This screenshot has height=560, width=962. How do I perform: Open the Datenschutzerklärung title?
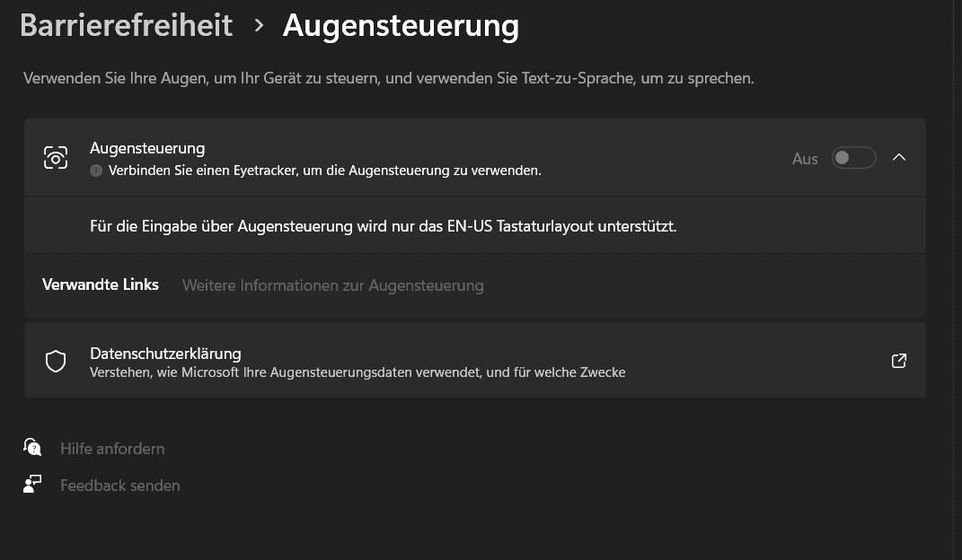165,354
